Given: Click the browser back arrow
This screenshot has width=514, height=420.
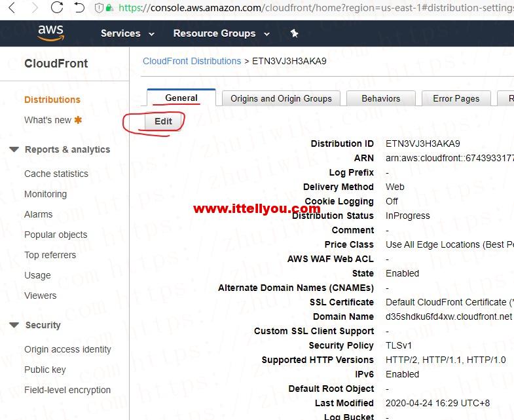Looking at the screenshot, I should click(x=12, y=8).
